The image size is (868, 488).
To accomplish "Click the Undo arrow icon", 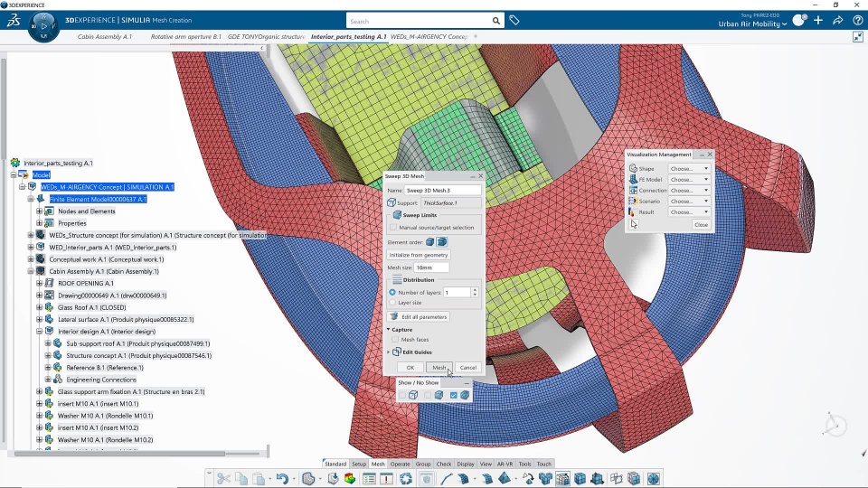I will coord(282,479).
